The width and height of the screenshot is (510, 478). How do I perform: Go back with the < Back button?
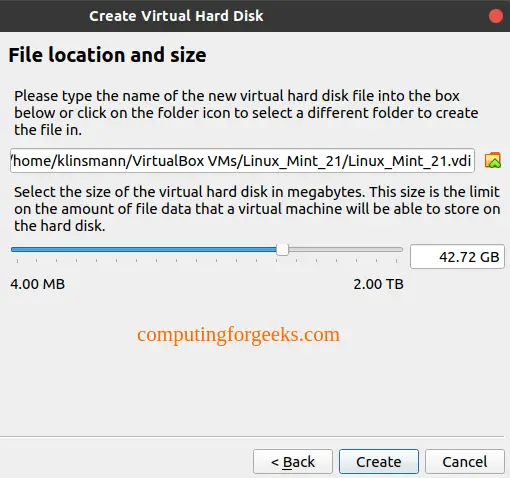coord(293,462)
